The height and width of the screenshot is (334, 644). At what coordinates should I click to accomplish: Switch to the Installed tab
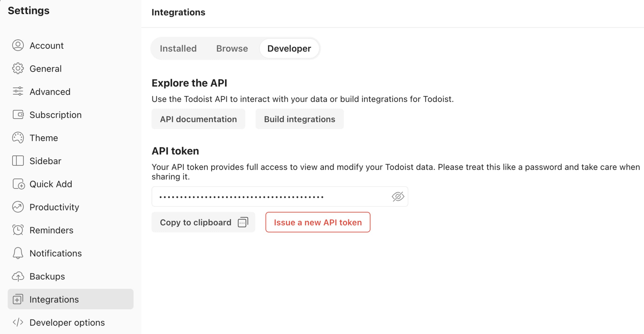[178, 48]
